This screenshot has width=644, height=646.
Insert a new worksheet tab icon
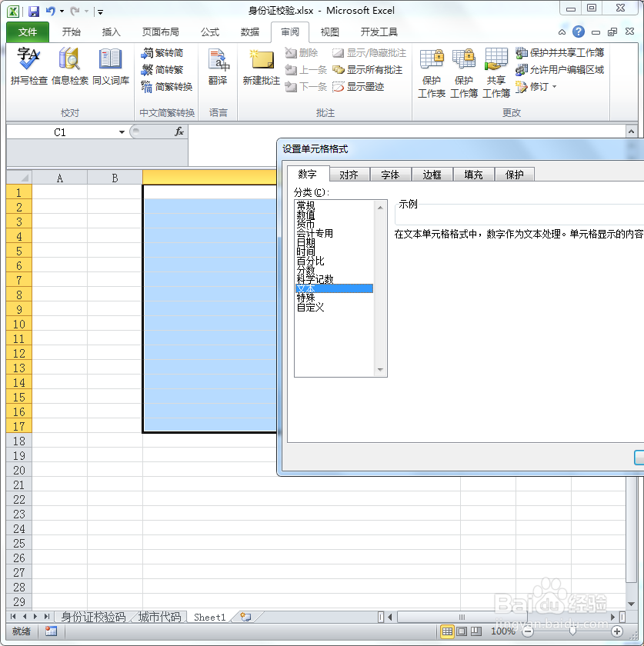click(x=245, y=617)
